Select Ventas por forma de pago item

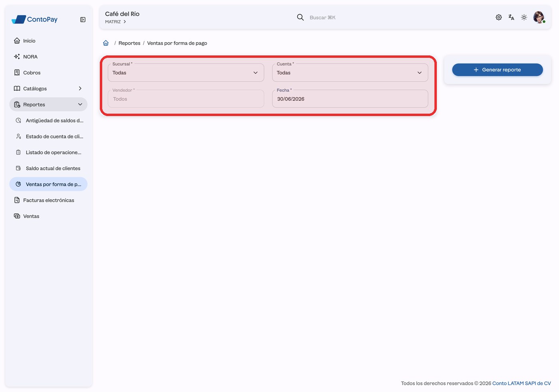[x=48, y=184]
